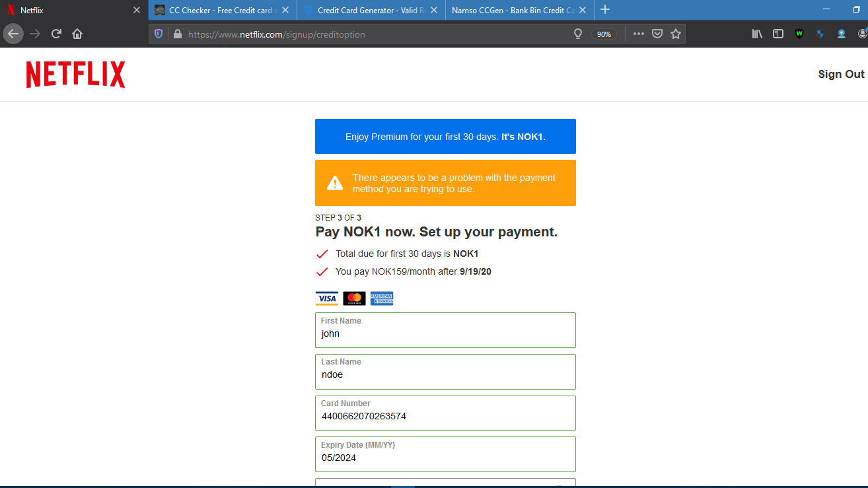This screenshot has height=488, width=868.
Task: Open a new tab with plus button
Action: click(605, 10)
